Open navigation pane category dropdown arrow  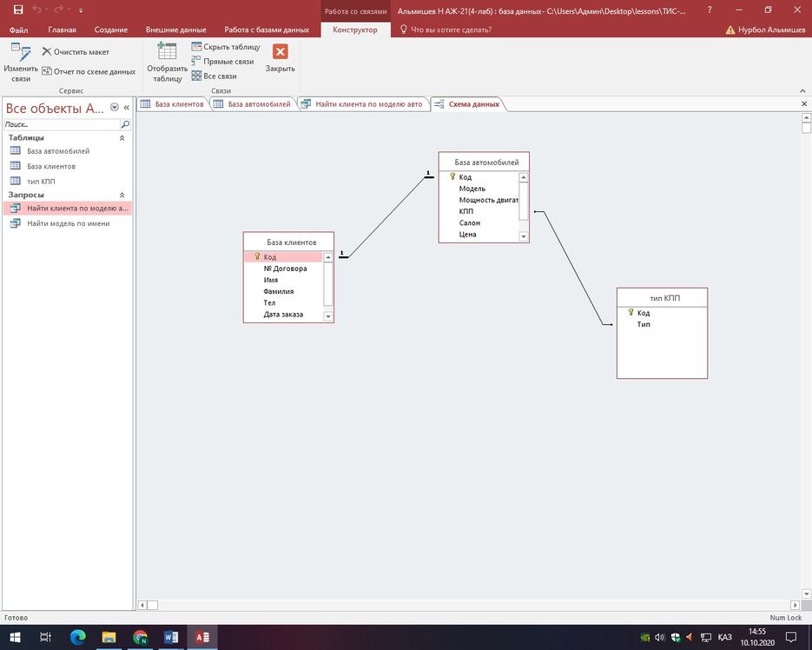[114, 108]
